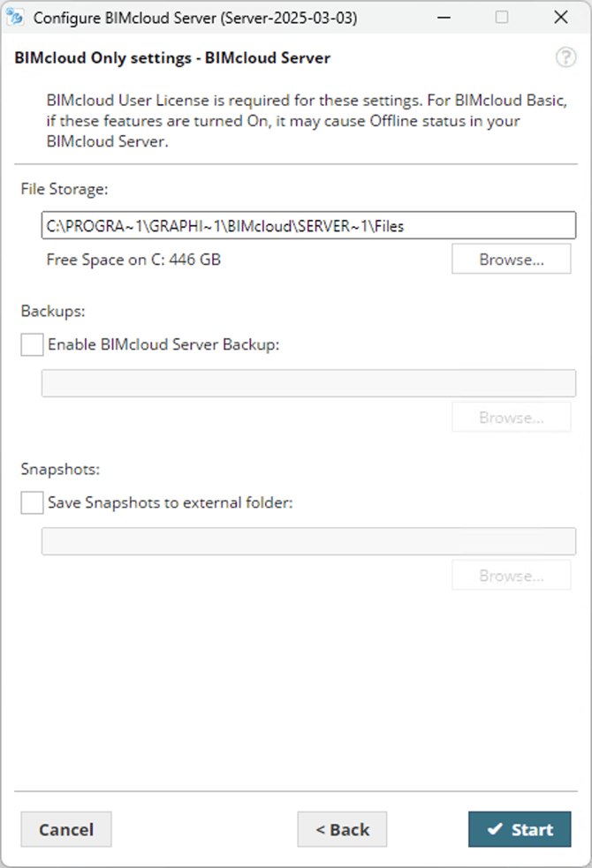Click the Free Space on C label
Image resolution: width=592 pixels, height=868 pixels.
133,260
